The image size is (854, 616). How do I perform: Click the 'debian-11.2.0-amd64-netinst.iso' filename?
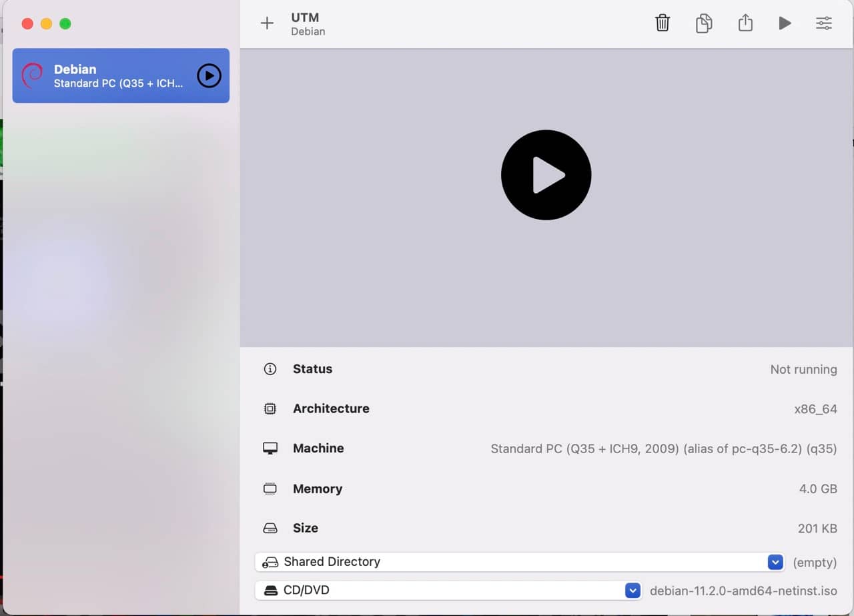tap(743, 591)
